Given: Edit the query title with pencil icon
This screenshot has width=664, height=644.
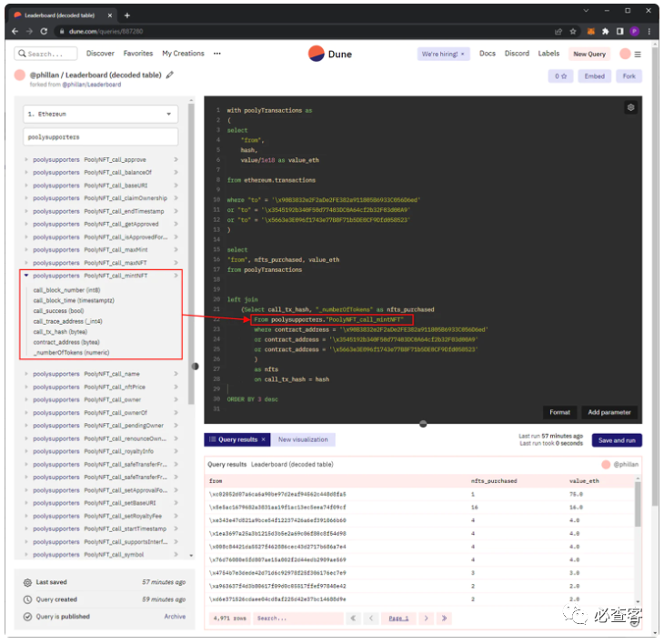Looking at the screenshot, I should (169, 75).
